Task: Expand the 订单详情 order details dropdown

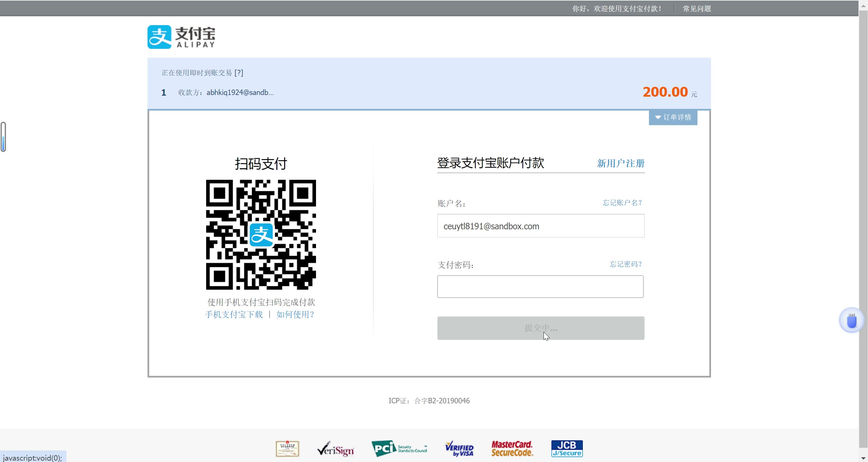Action: (673, 117)
